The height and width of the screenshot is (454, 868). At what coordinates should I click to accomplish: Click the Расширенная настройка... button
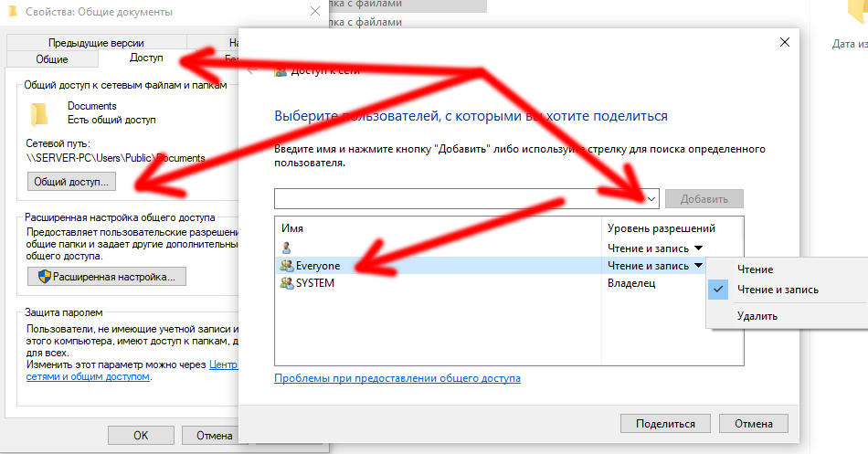coord(107,276)
